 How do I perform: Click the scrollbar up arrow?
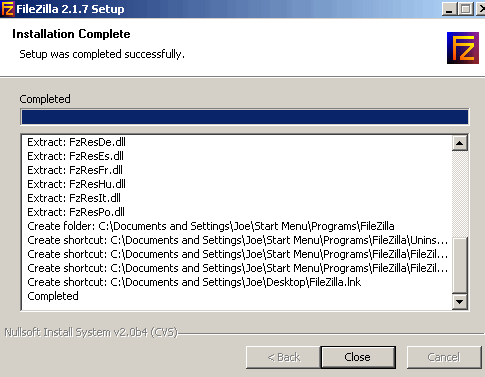tap(460, 143)
